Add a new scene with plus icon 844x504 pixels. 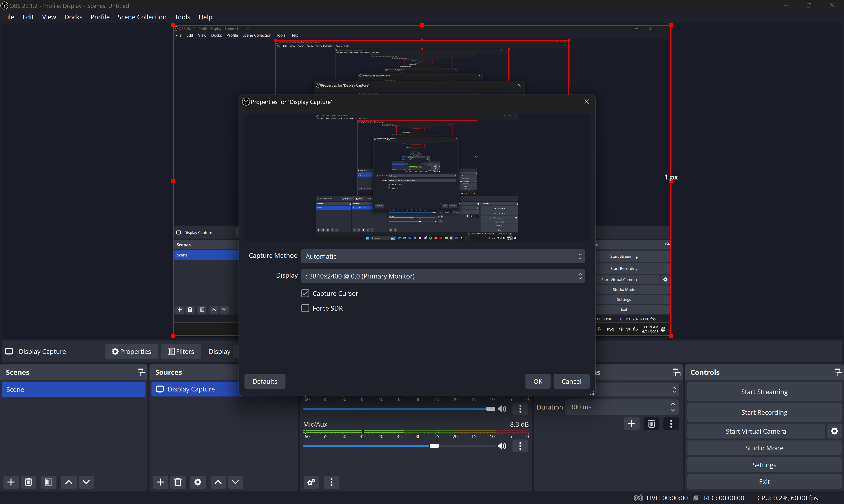pos(11,482)
